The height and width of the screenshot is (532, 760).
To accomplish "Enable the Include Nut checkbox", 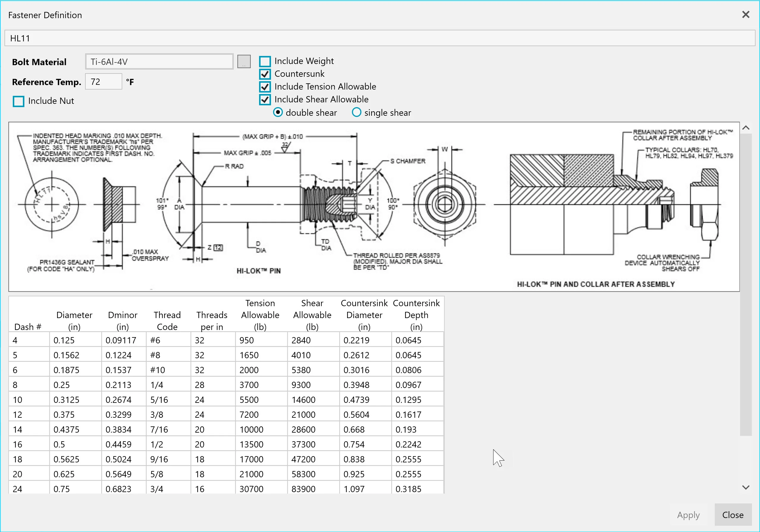I will [18, 101].
